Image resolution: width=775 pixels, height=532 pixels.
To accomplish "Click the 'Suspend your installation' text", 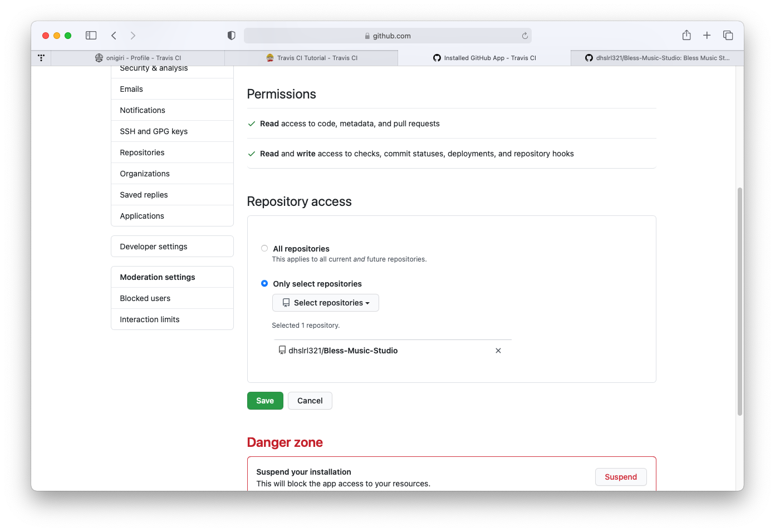I will [304, 472].
